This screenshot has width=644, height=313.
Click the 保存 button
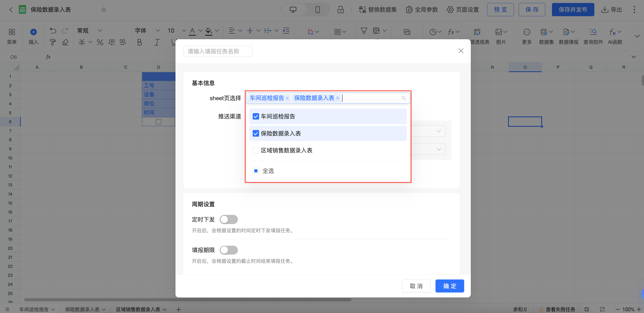tap(532, 10)
